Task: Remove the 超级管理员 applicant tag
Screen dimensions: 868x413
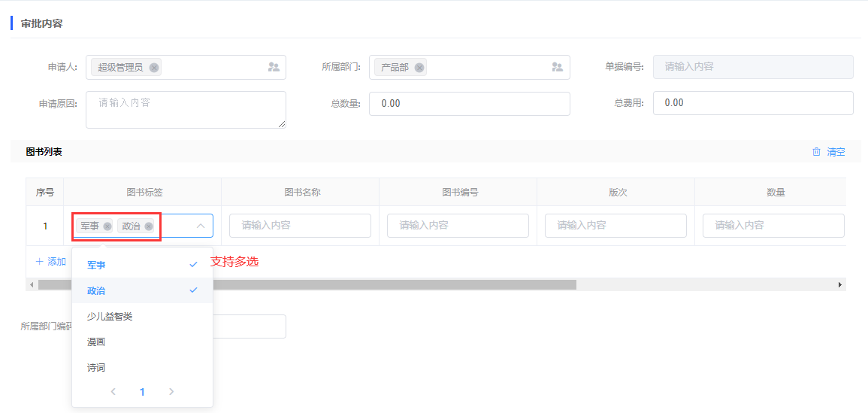Action: click(154, 68)
